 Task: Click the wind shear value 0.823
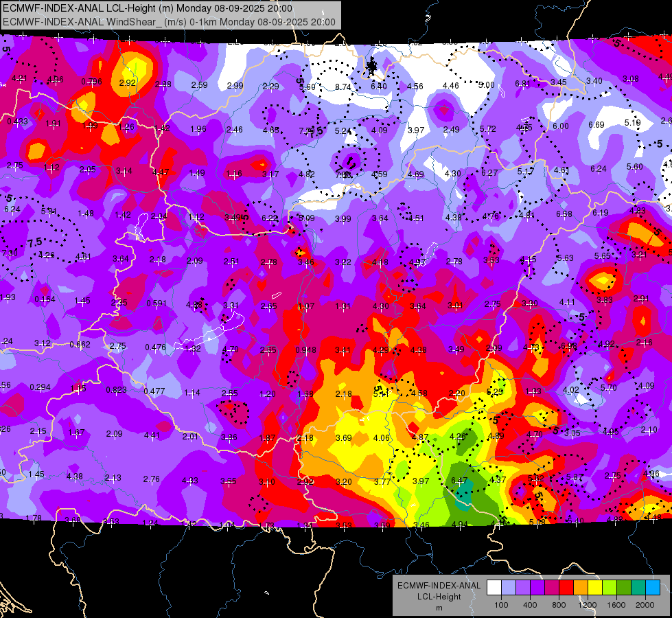[116, 390]
